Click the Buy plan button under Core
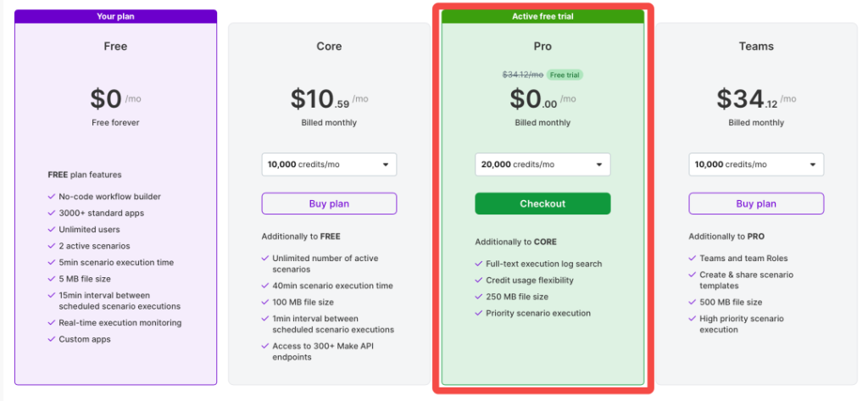868x401 pixels. tap(329, 203)
